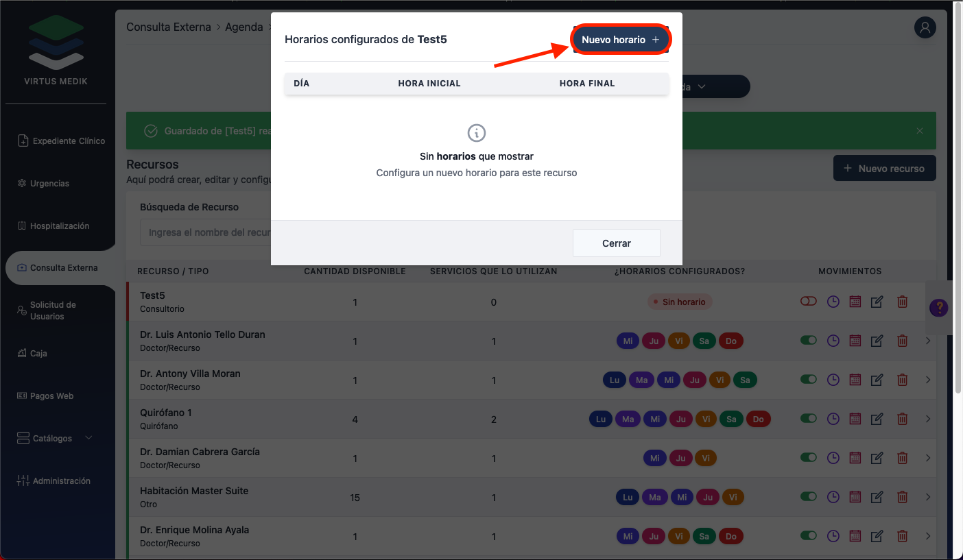The image size is (963, 560).
Task: Disable the Quirófano 1 resource toggle
Action: pyautogui.click(x=809, y=418)
